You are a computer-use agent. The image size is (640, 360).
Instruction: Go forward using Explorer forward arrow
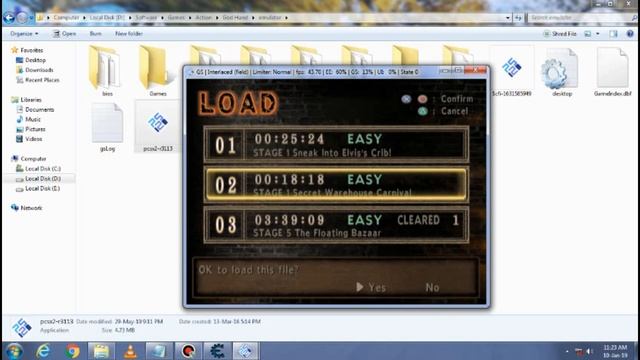pyautogui.click(x=22, y=18)
